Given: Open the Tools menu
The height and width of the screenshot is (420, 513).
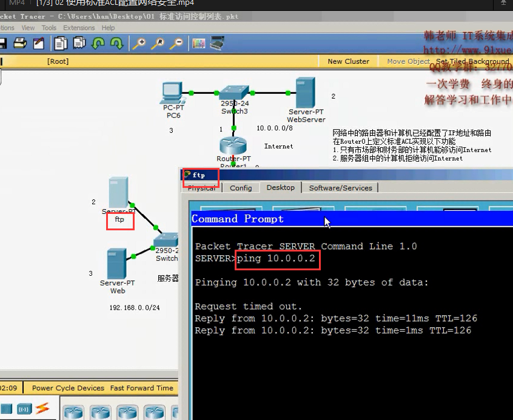Looking at the screenshot, I should pyautogui.click(x=49, y=28).
